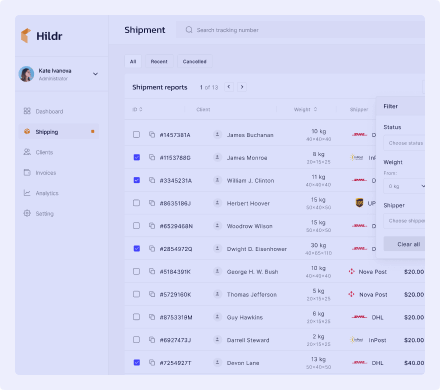Open the weight From 0 kg dropdown
The width and height of the screenshot is (440, 390).
coord(404,186)
